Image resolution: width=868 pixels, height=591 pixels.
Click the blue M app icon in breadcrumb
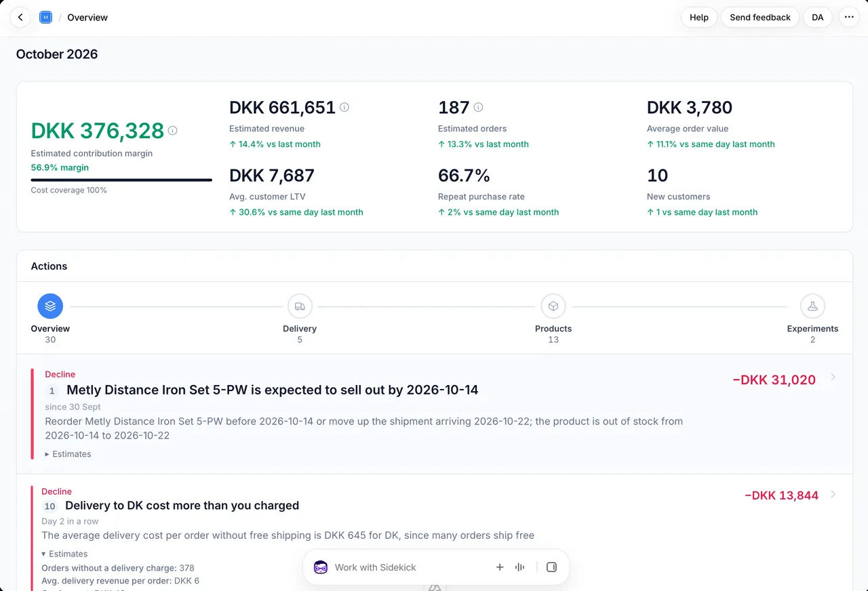(x=45, y=18)
